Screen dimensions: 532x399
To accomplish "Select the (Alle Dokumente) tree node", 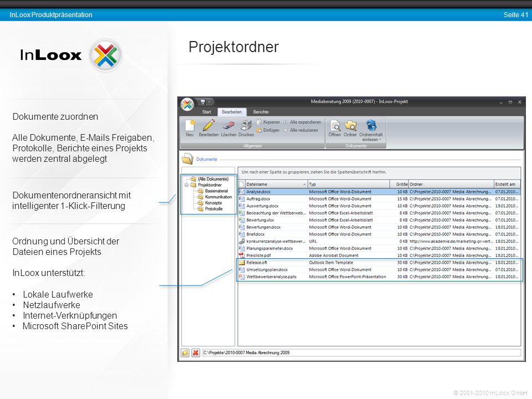I will 213,179.
